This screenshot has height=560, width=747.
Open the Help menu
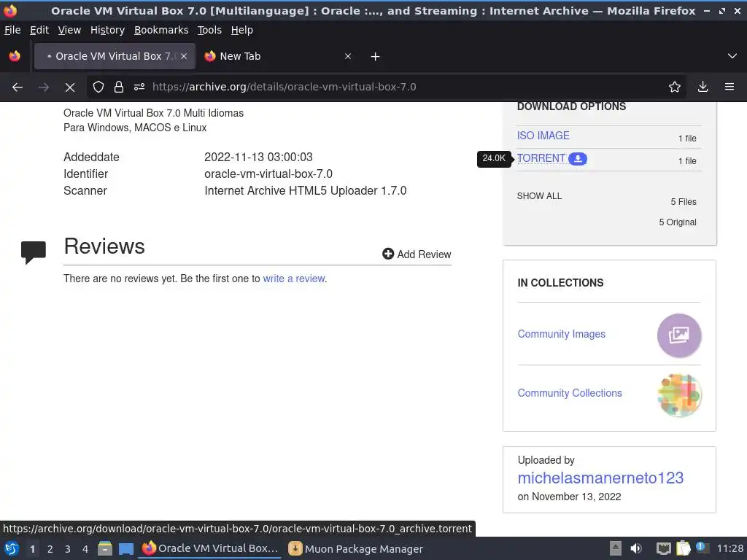point(242,30)
